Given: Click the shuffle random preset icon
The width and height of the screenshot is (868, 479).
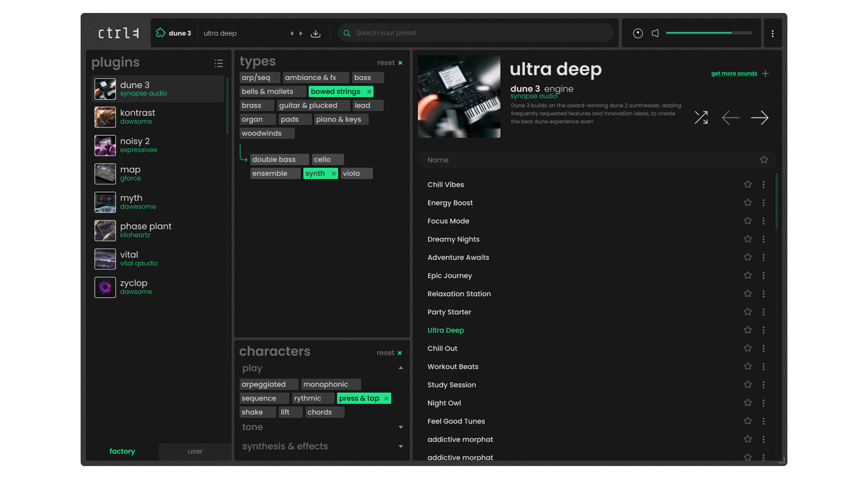Looking at the screenshot, I should click(x=701, y=117).
